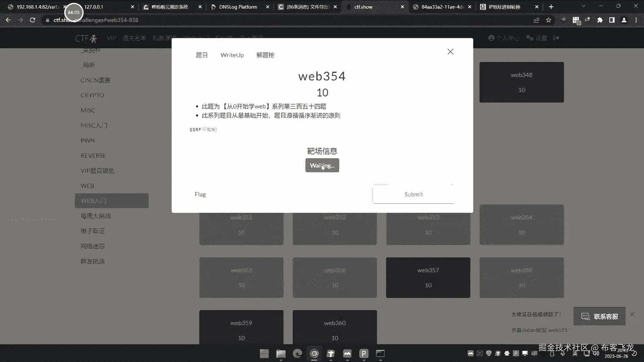Open Chrome three-dot menu
Screen dimensions: 644x362
(x=636, y=20)
